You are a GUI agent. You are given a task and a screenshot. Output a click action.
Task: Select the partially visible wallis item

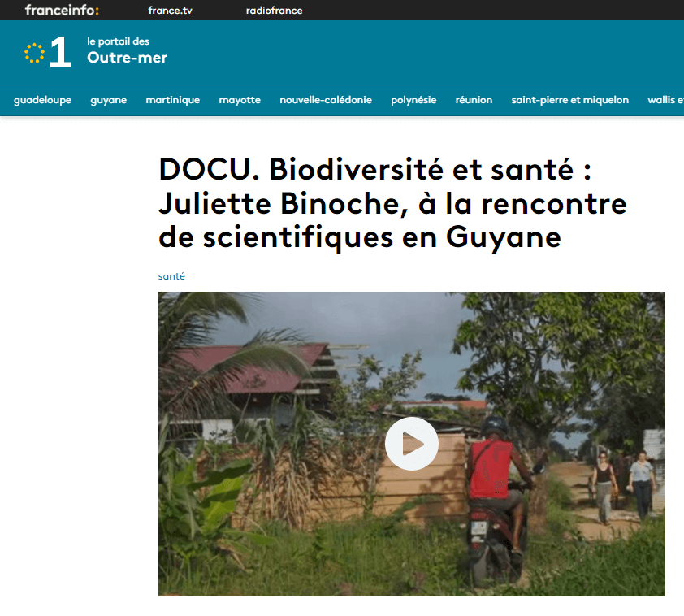coord(665,100)
